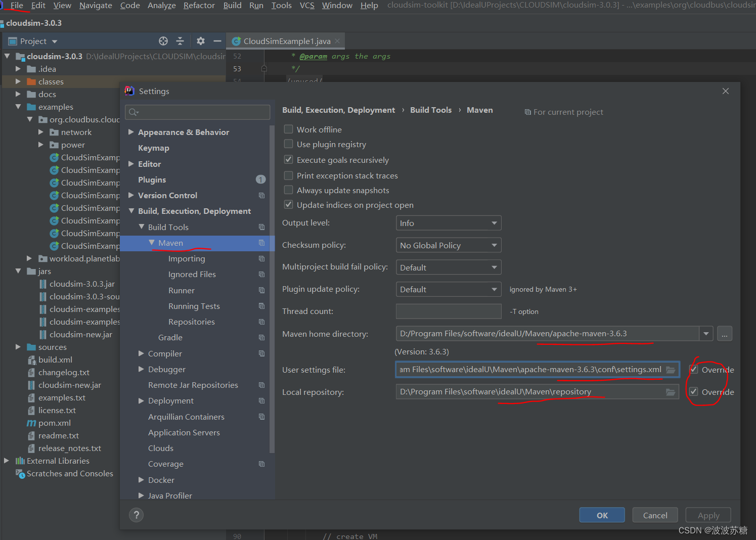Image resolution: width=756 pixels, height=540 pixels.
Task: Expand the Compiler settings node
Action: 141,353
